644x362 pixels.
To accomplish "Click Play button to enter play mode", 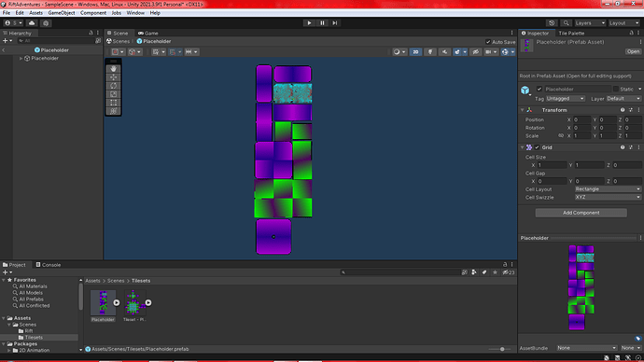I will click(309, 23).
